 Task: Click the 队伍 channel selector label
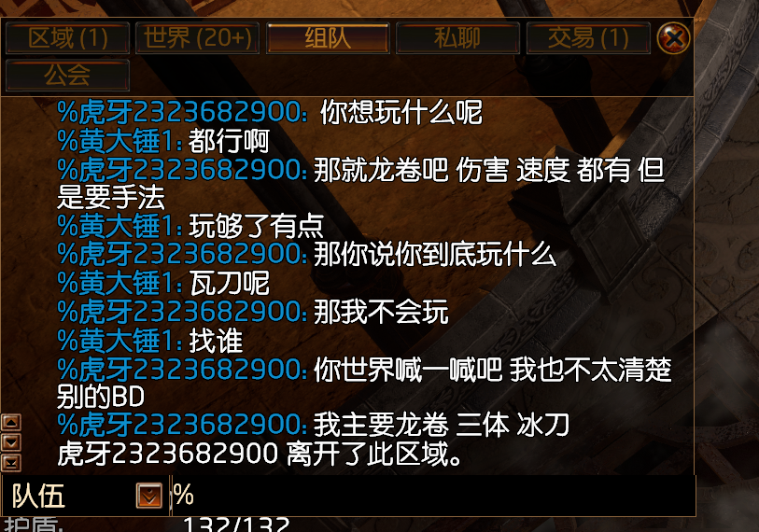pos(38,496)
